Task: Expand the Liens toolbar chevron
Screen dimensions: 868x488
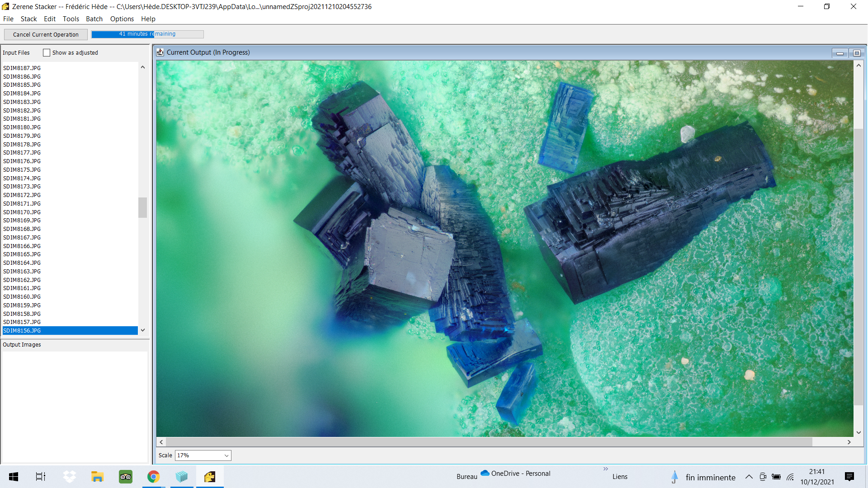Action: click(x=606, y=469)
